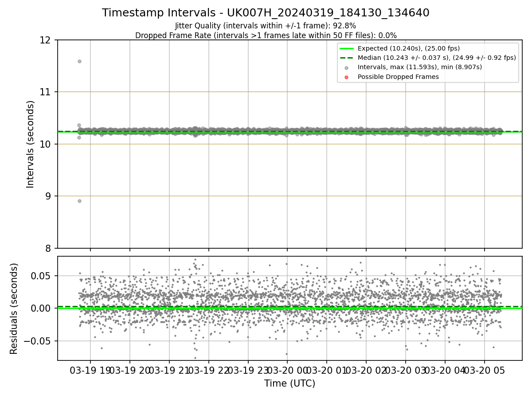Click the y-axis tick label 9
532x399 pixels.
point(49,196)
